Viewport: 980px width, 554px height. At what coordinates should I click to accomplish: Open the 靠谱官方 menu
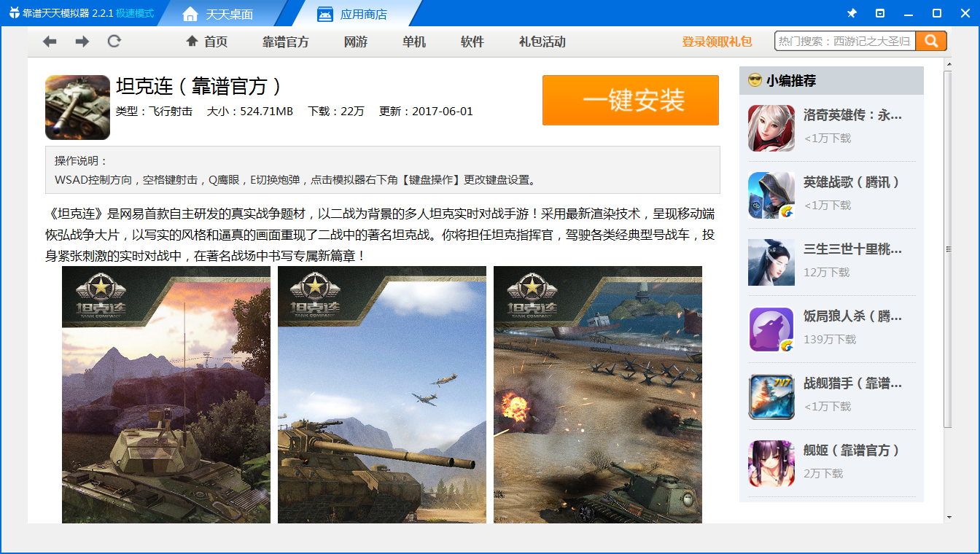[286, 42]
